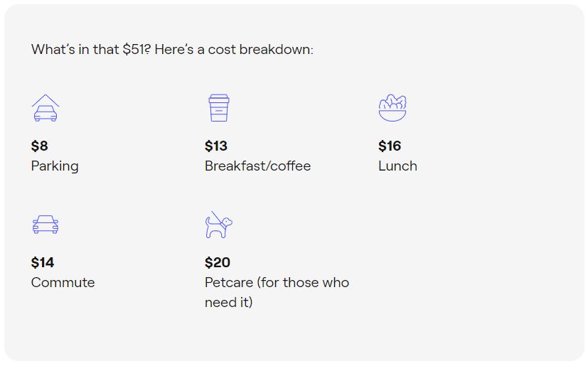Click the parking garage car icon
Image resolution: width=588 pixels, height=366 pixels.
coord(46,107)
